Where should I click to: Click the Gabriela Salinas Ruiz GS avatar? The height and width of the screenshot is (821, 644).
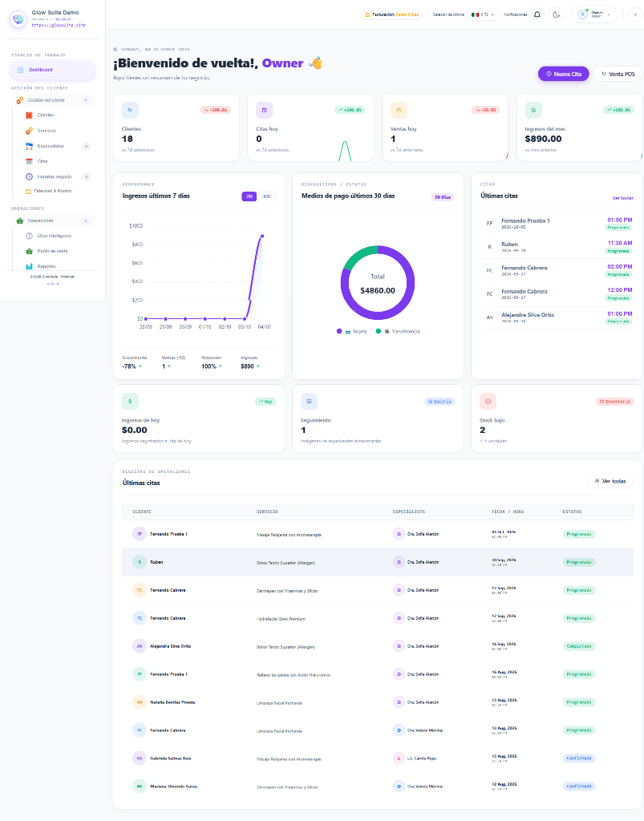click(140, 758)
